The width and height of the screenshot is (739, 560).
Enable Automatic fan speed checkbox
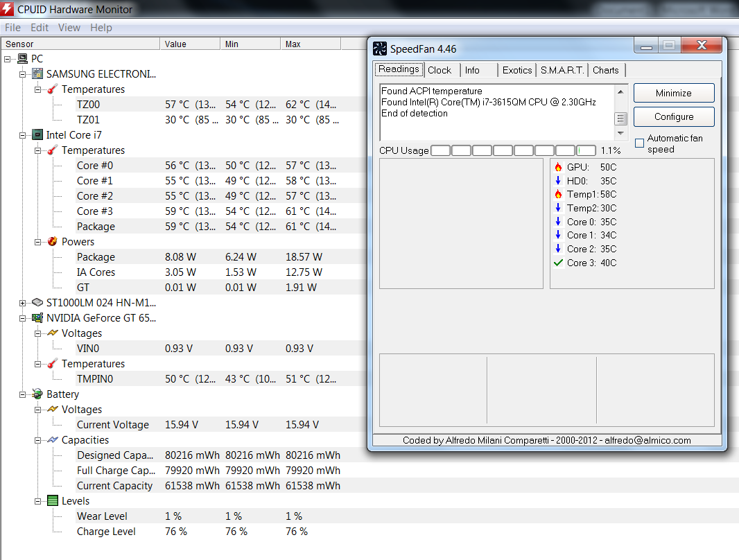point(640,143)
